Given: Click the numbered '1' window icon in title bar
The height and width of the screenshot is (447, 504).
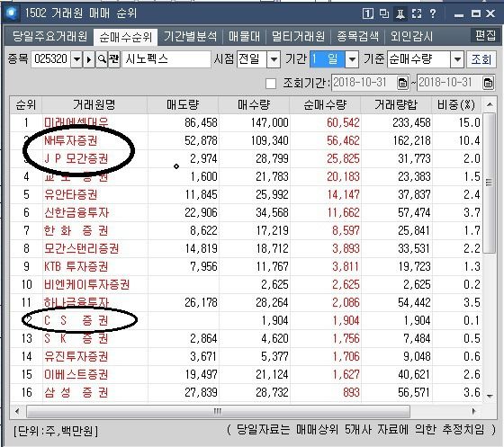Looking at the screenshot, I should point(368,13).
